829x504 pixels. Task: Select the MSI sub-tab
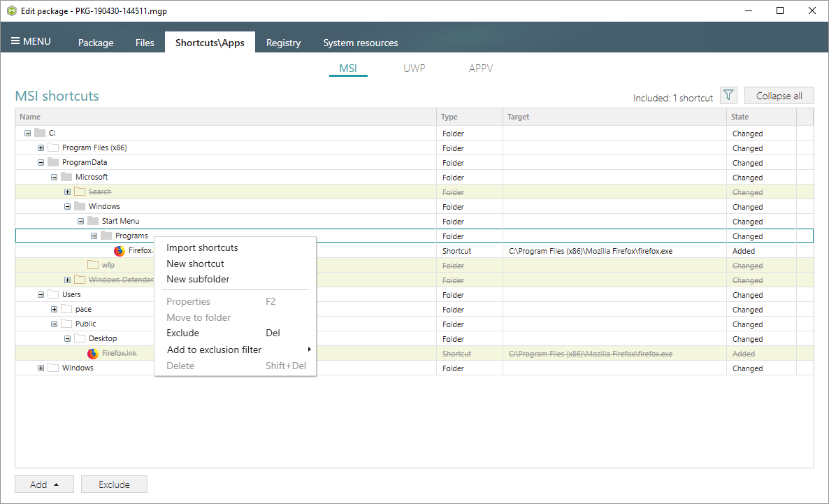coord(348,69)
